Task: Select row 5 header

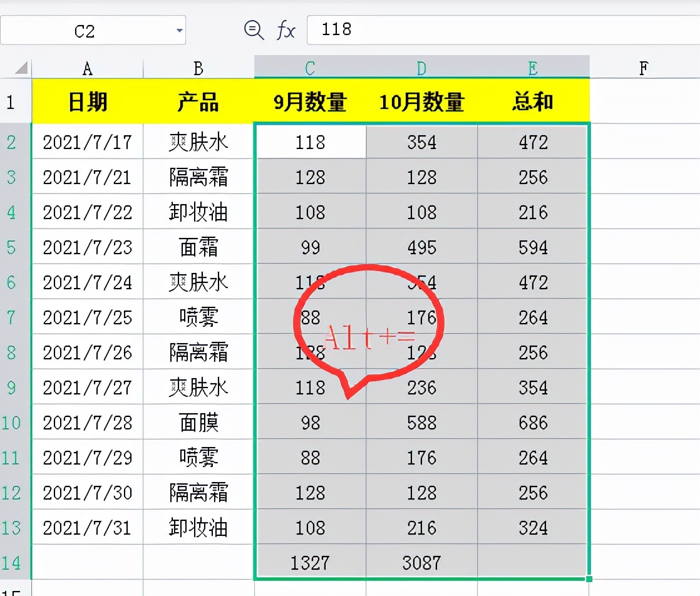Action: [x=16, y=247]
